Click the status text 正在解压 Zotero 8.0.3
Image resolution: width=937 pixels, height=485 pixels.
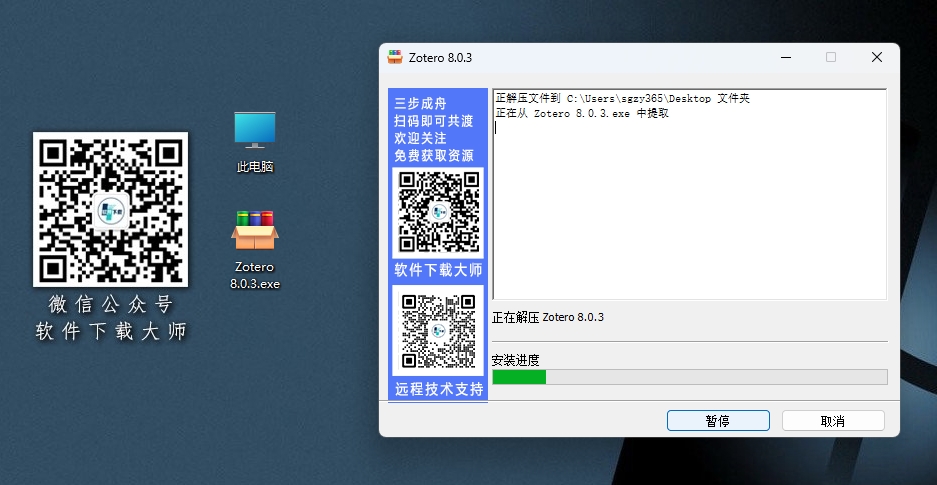547,317
